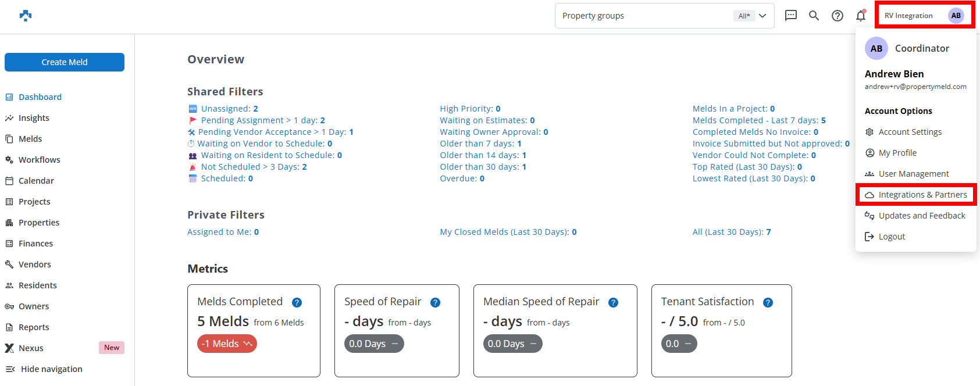Image resolution: width=980 pixels, height=386 pixels.
Task: Choose Logout from the account menu
Action: point(892,237)
